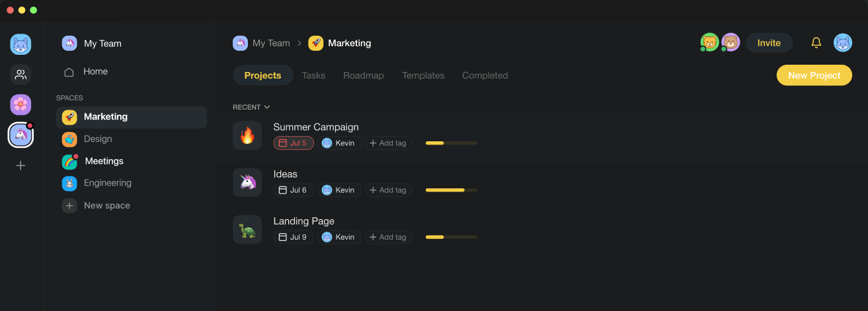Click the plus icon to add workspace
868x311 pixels.
[20, 166]
